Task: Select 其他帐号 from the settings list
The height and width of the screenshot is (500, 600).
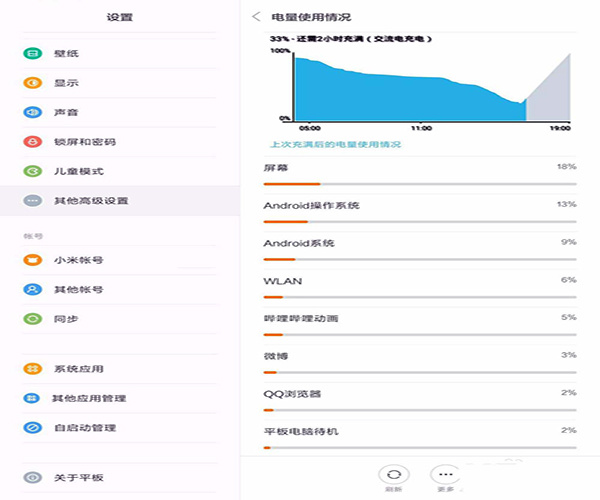Action: click(78, 290)
